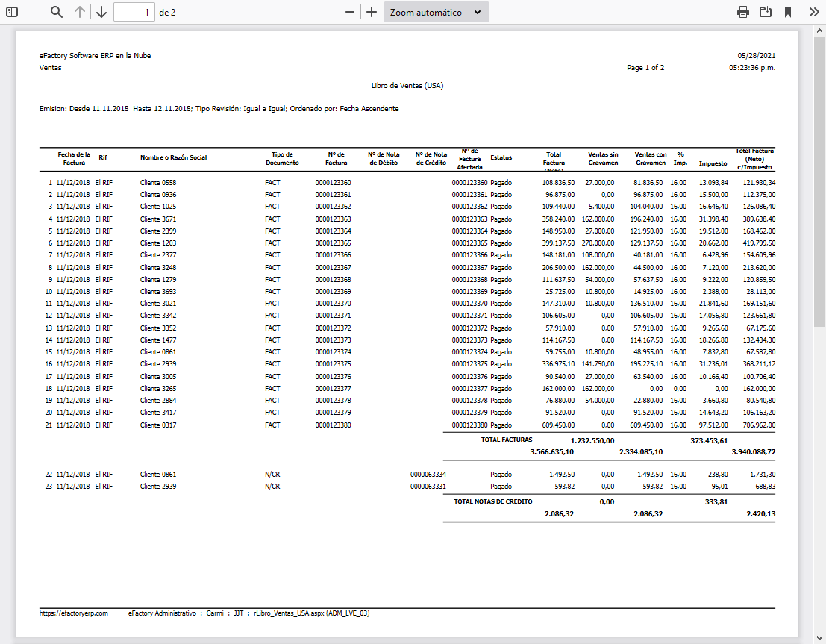Click the page number field

point(134,12)
